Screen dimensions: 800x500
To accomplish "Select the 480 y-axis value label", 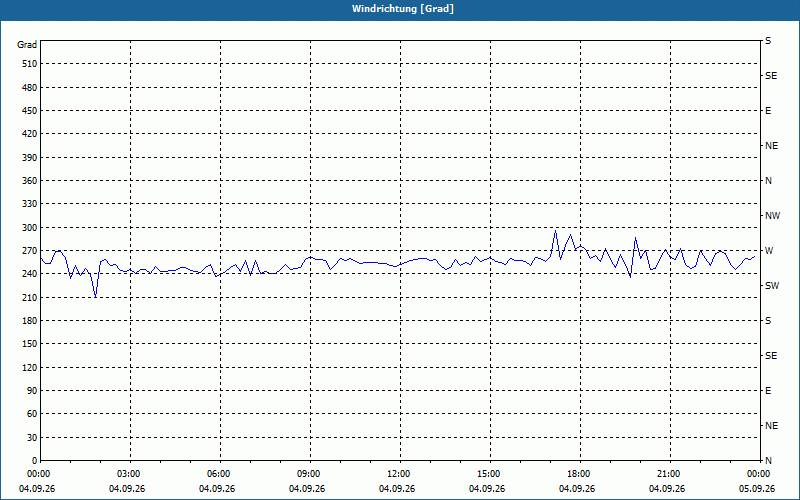I will point(29,87).
